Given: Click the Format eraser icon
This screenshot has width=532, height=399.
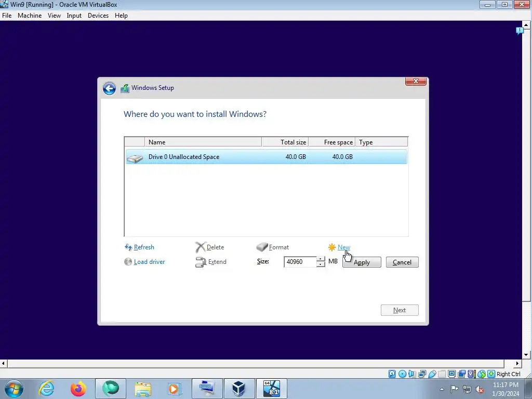Looking at the screenshot, I should (262, 247).
